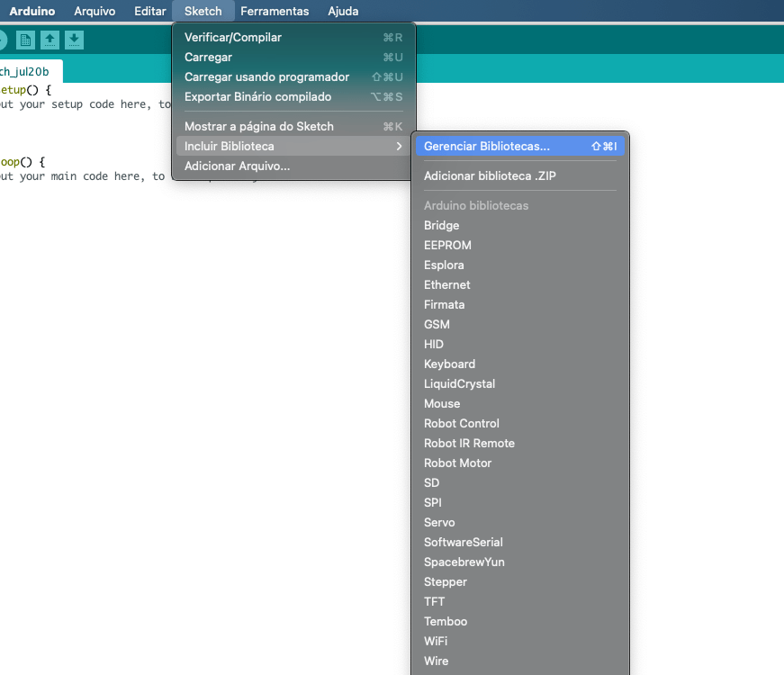Choose Adicionar biblioteca .ZIP

(x=520, y=176)
